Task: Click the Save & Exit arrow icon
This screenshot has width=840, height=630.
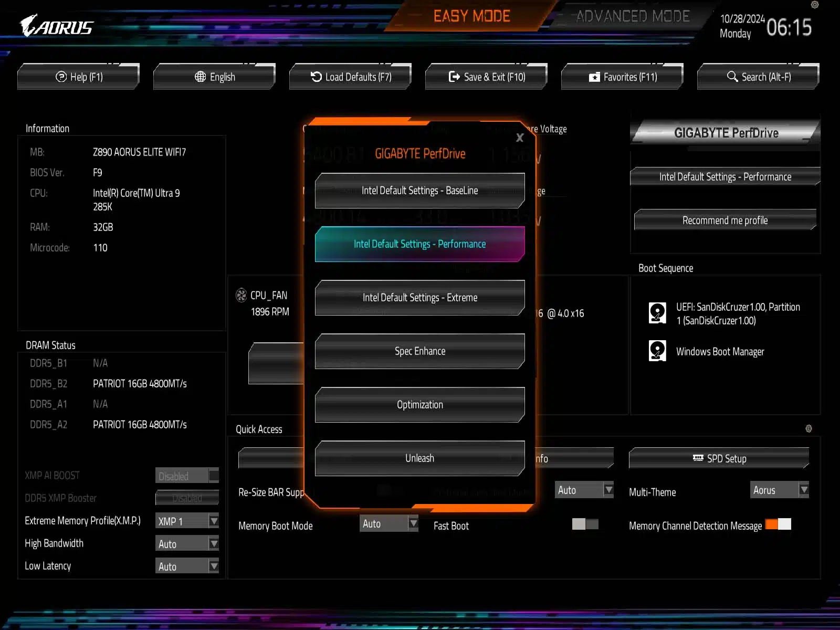Action: click(454, 77)
